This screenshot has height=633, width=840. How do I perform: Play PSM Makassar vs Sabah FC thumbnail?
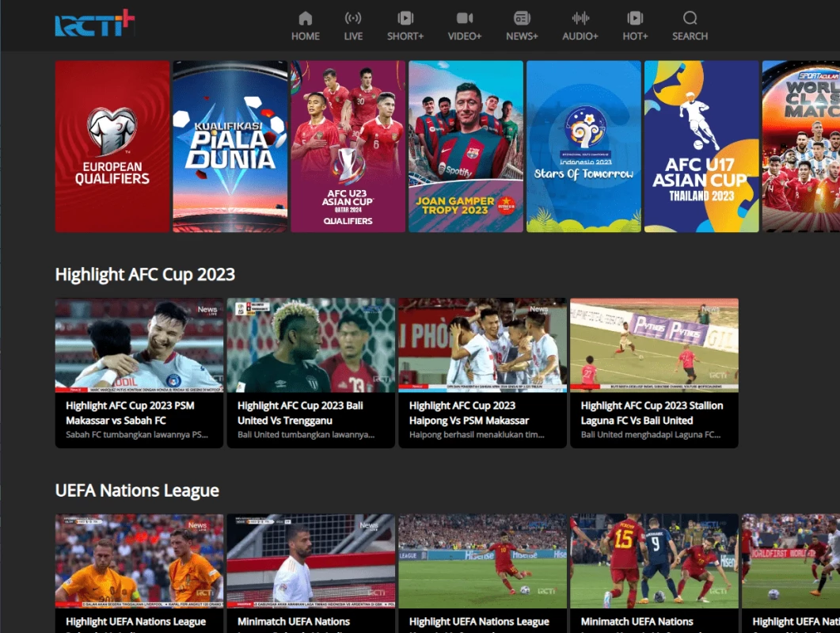139,345
